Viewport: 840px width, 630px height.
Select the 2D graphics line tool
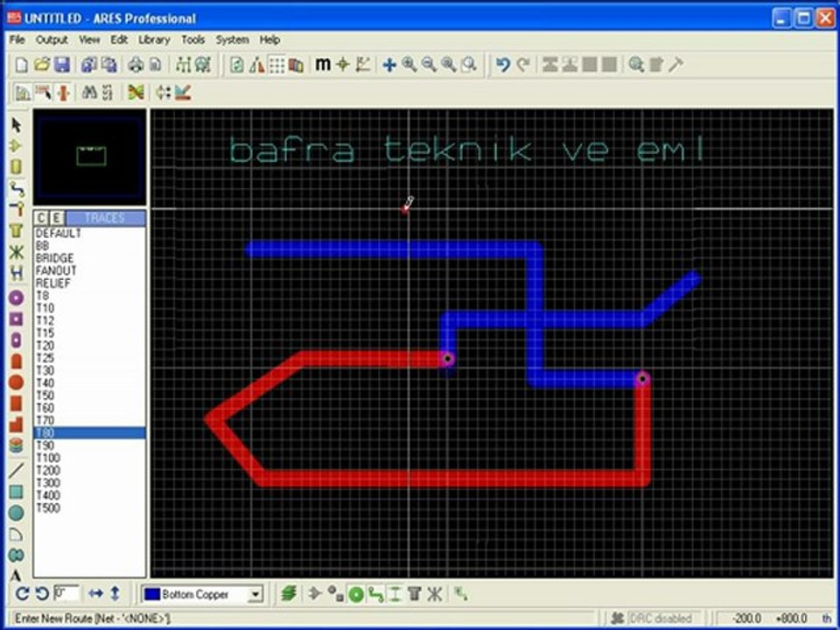click(x=16, y=471)
